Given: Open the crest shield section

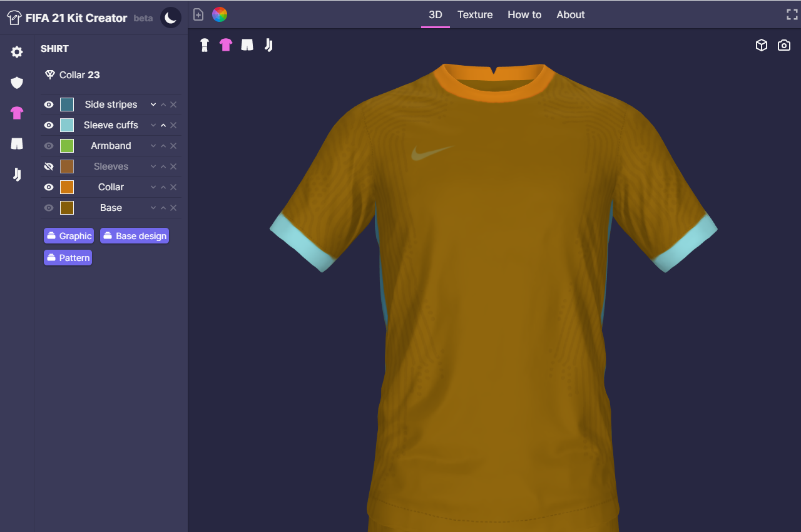Looking at the screenshot, I should click(x=17, y=83).
